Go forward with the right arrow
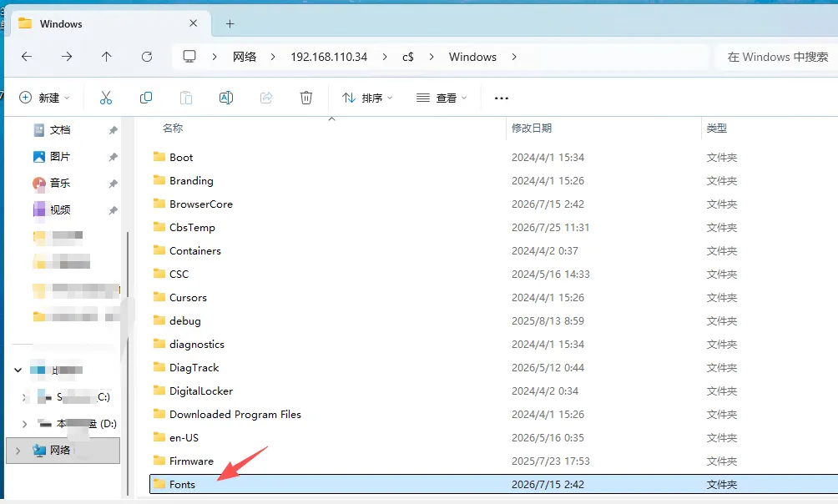 [x=66, y=57]
